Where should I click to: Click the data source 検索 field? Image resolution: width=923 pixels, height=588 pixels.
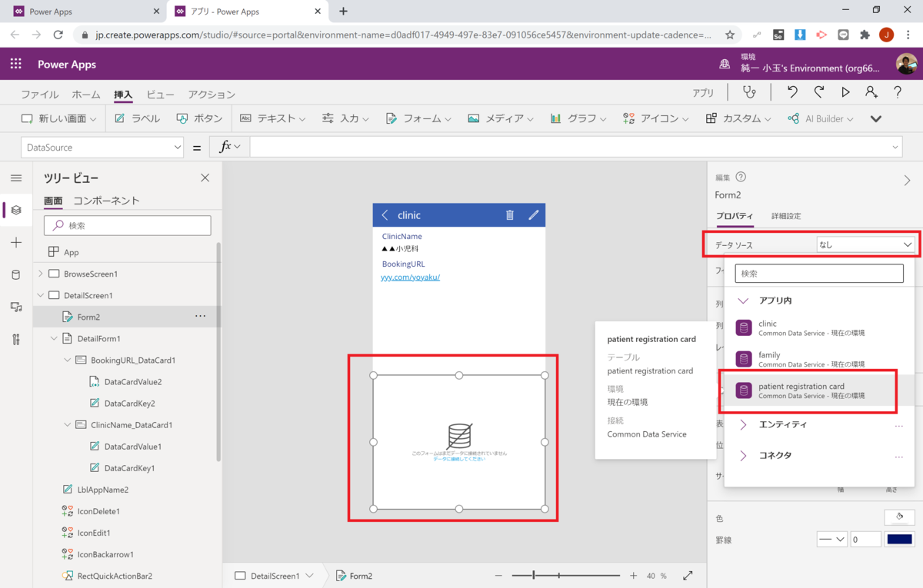[819, 273]
